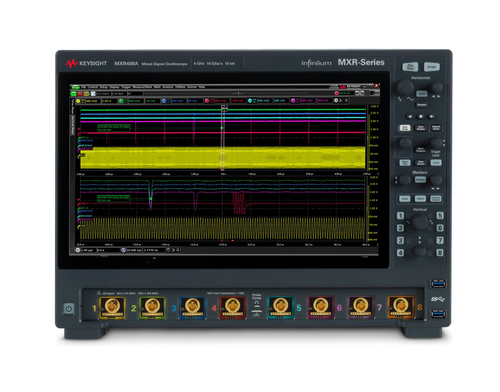Toggle channel 4 front-panel key
The height and width of the screenshot is (392, 500).
[400, 253]
